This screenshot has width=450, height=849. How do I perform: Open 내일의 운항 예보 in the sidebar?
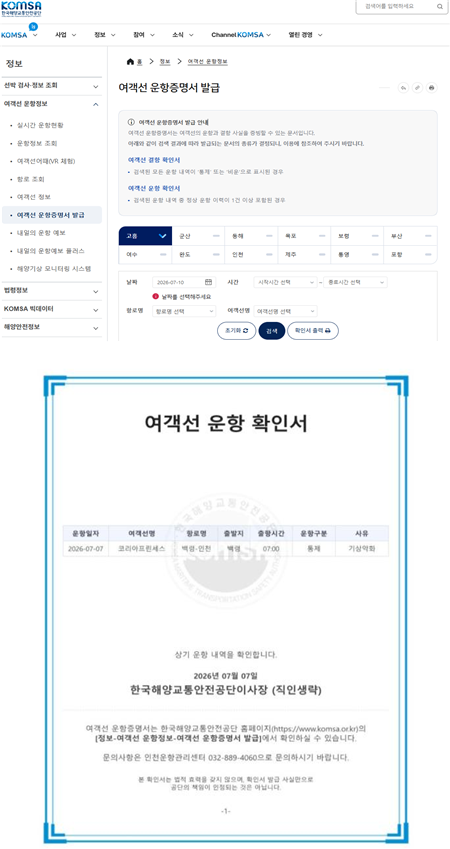43,233
